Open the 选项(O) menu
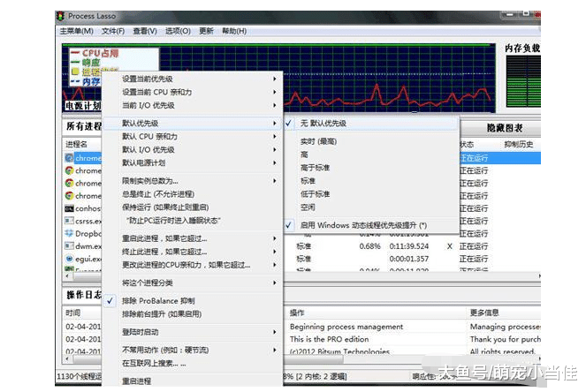 (x=178, y=31)
